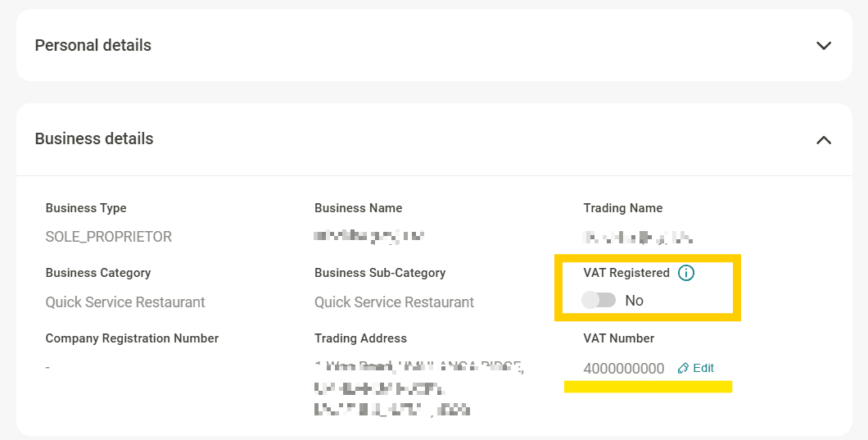Click the Trading Address field label
This screenshot has height=440, width=868.
(x=360, y=338)
